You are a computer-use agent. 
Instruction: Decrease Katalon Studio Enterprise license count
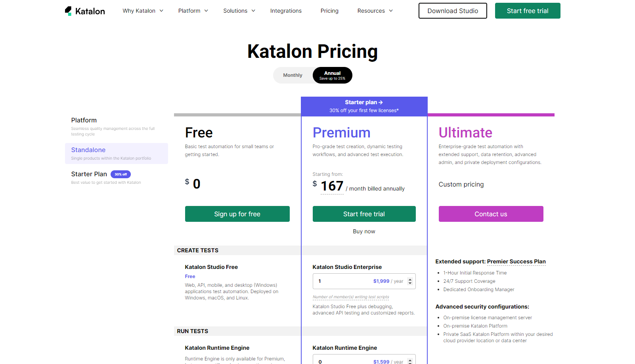[x=410, y=283]
